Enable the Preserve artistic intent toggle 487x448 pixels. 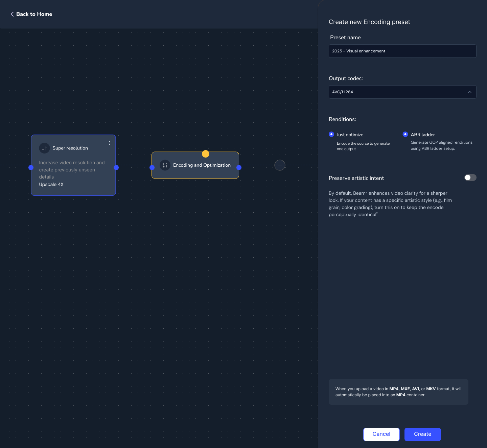[x=470, y=178]
